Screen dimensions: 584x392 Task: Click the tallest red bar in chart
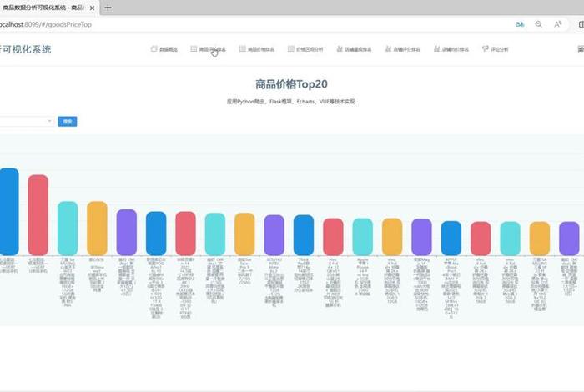coord(38,215)
